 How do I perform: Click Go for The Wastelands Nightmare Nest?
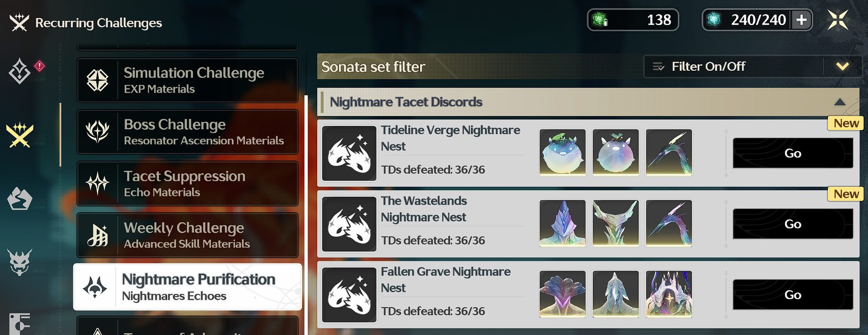793,224
